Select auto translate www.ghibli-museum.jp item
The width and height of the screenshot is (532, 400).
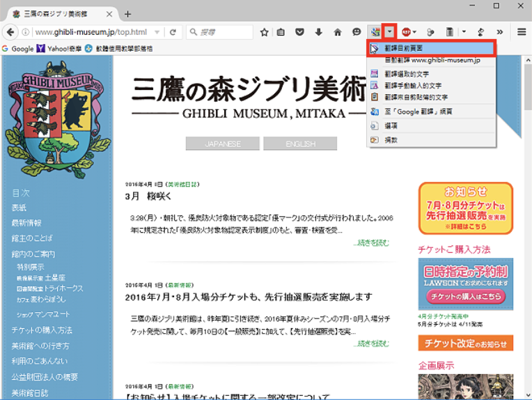click(432, 61)
